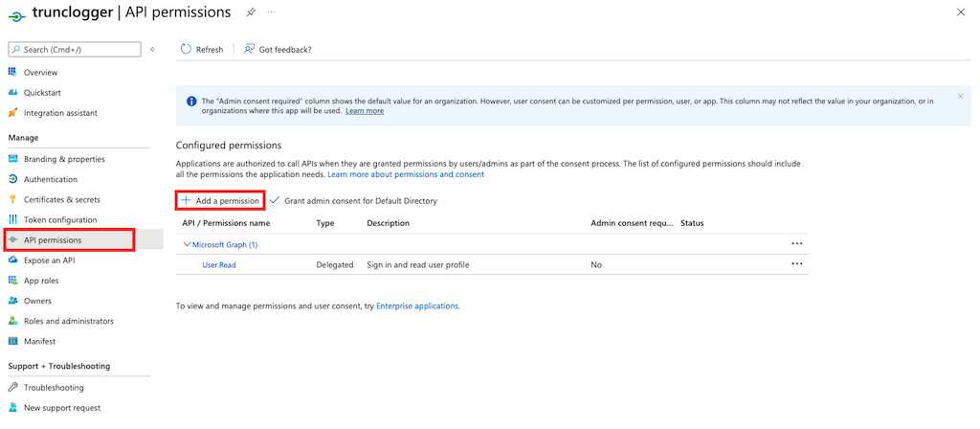
Task: Collapse the sidebar with double chevron
Action: click(153, 50)
